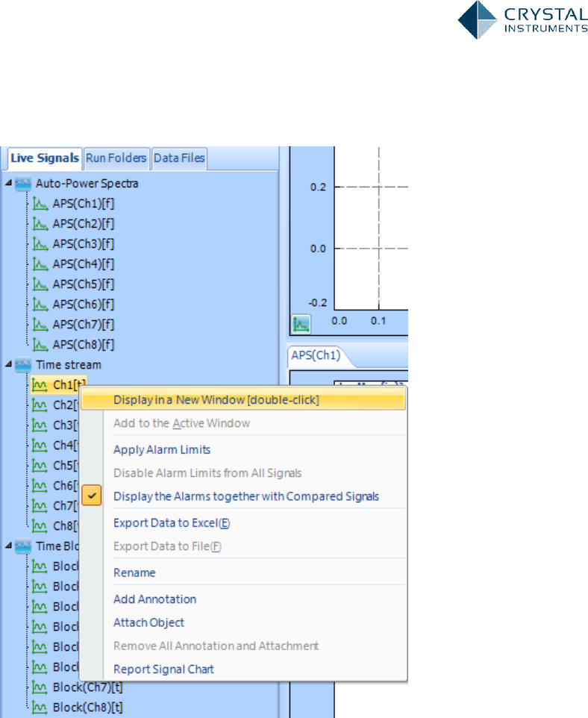Collapse the Time Block tree node

[x=8, y=546]
